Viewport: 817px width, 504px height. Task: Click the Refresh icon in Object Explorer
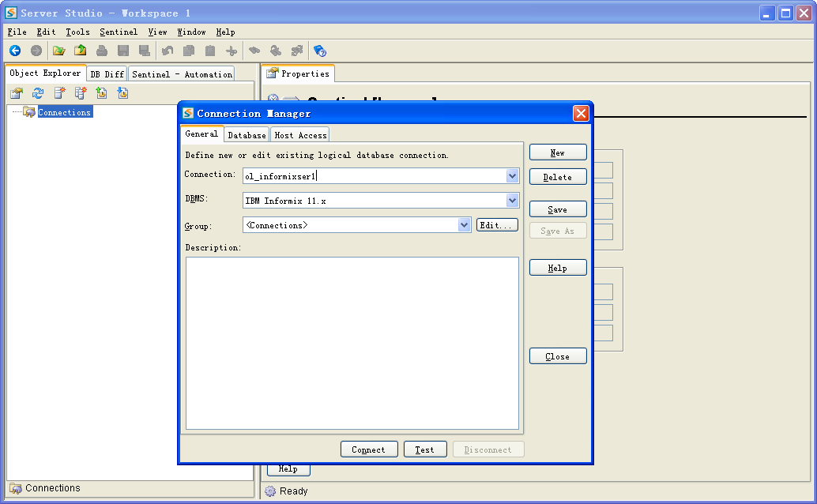click(x=37, y=92)
